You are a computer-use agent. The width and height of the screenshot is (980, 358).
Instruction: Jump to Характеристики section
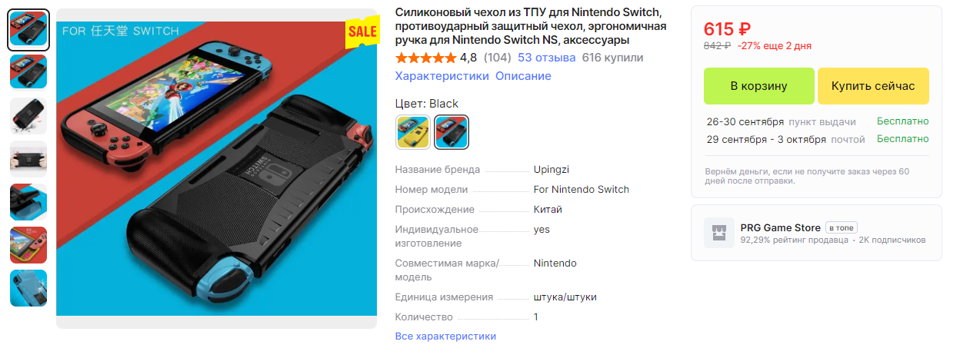442,76
